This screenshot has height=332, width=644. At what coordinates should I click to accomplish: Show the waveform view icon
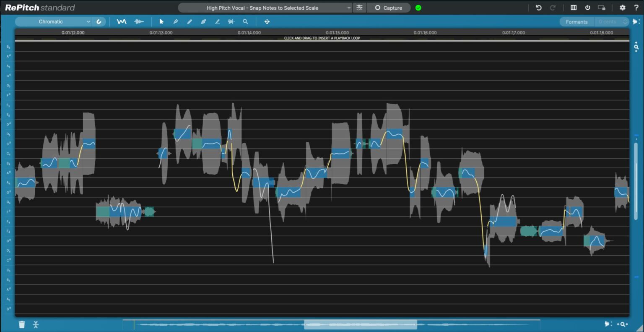pos(139,21)
